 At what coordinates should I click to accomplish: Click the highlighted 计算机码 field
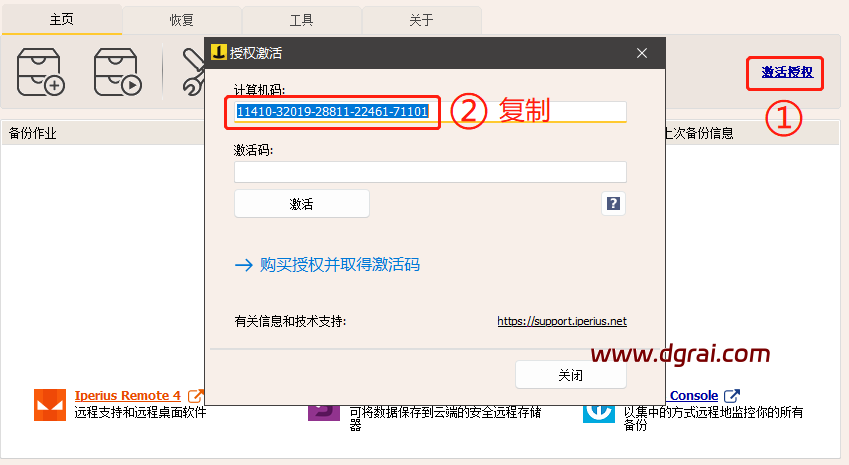coord(332,112)
